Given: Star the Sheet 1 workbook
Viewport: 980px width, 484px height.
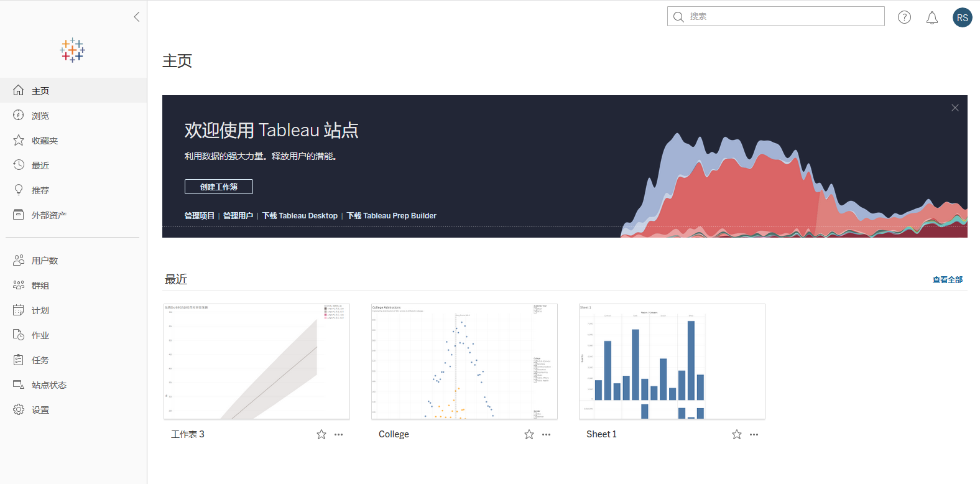Looking at the screenshot, I should click(x=736, y=434).
